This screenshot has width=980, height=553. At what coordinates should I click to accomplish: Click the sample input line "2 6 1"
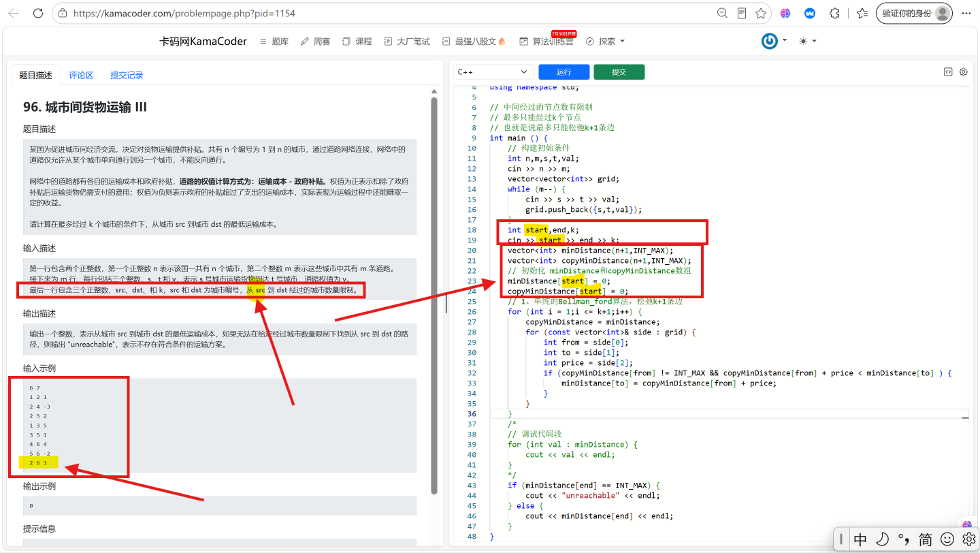[x=39, y=463]
